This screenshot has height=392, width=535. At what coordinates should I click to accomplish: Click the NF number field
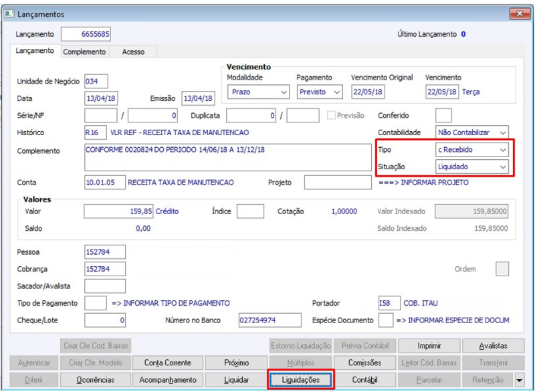tap(152, 115)
